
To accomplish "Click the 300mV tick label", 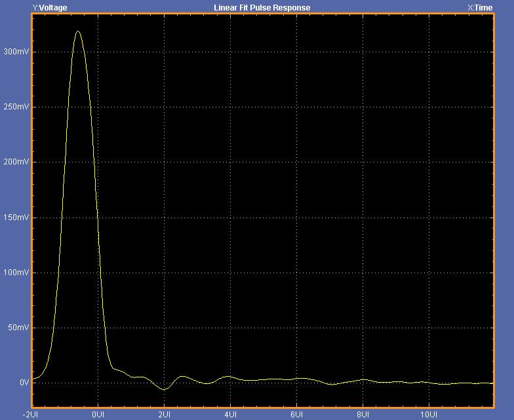I will [x=16, y=52].
